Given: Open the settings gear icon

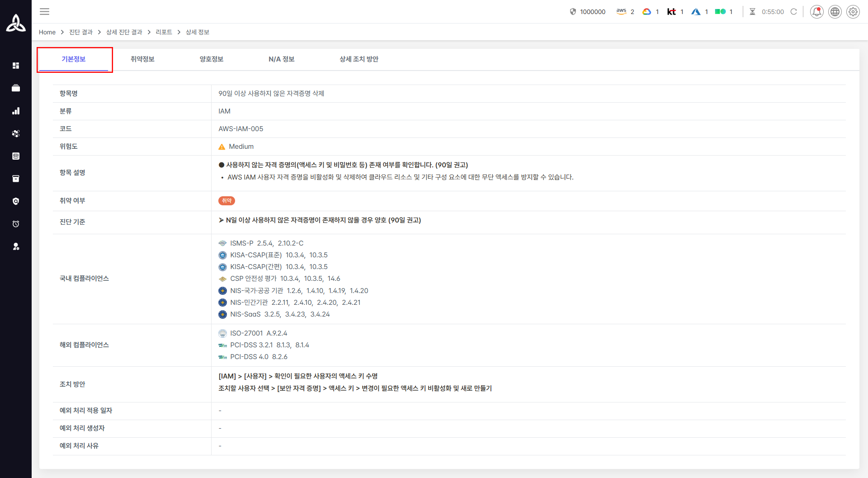Looking at the screenshot, I should (853, 12).
